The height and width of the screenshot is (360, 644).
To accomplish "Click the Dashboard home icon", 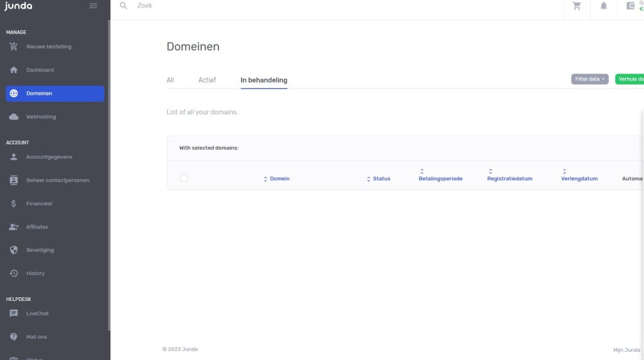I will (x=14, y=70).
